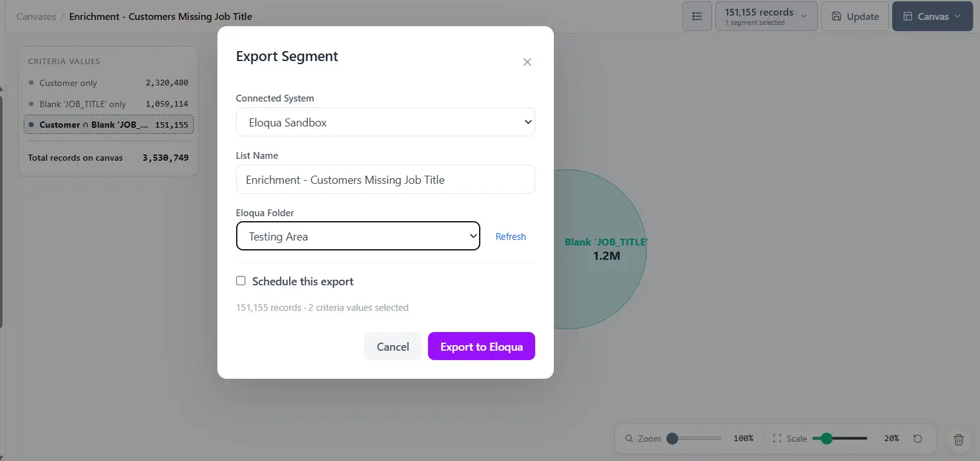Select Blank 'JOB_TITLE' only row
Viewport: 980px width, 461px height.
click(108, 104)
